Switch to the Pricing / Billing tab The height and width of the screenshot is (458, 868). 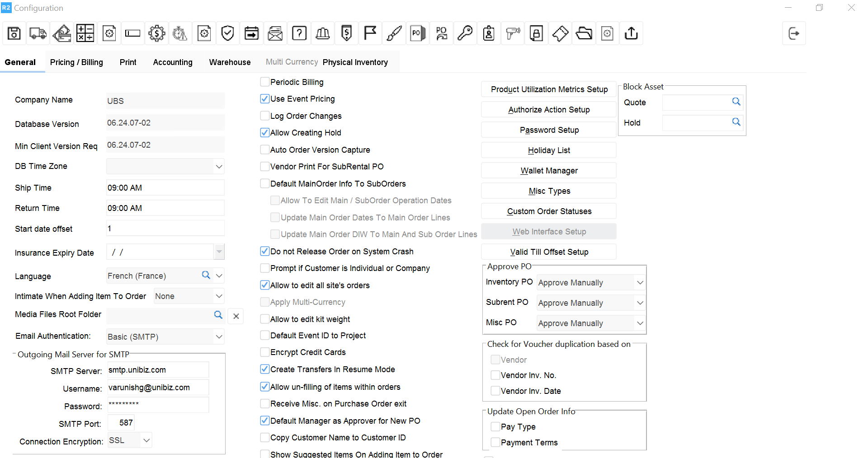pos(76,62)
